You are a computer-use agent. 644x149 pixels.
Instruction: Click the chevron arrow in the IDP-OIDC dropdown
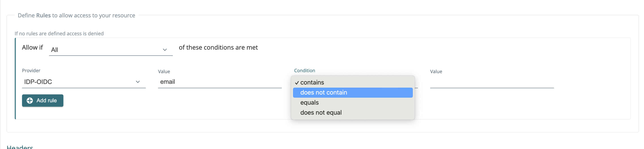[x=138, y=82]
